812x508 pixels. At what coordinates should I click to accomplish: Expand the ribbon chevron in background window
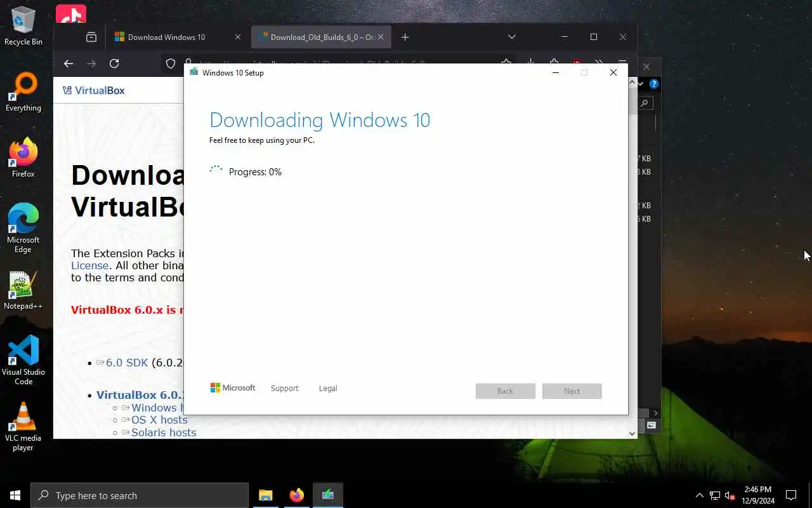[641, 84]
